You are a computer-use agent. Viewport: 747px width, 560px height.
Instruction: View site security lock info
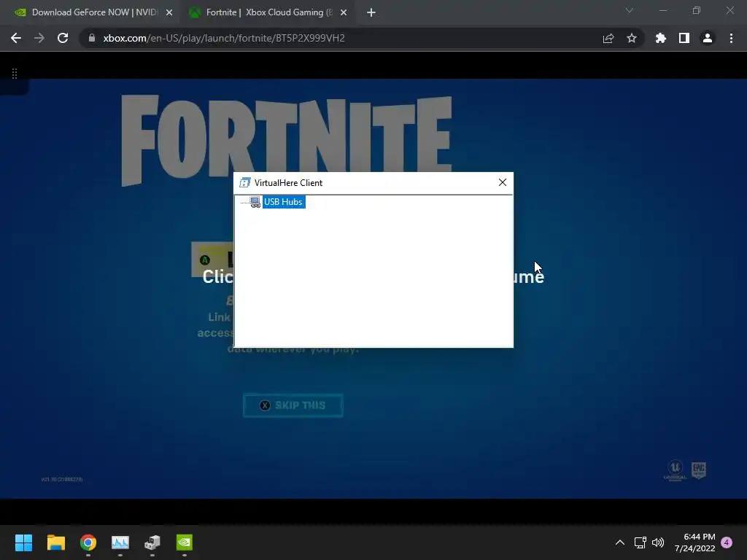click(92, 38)
